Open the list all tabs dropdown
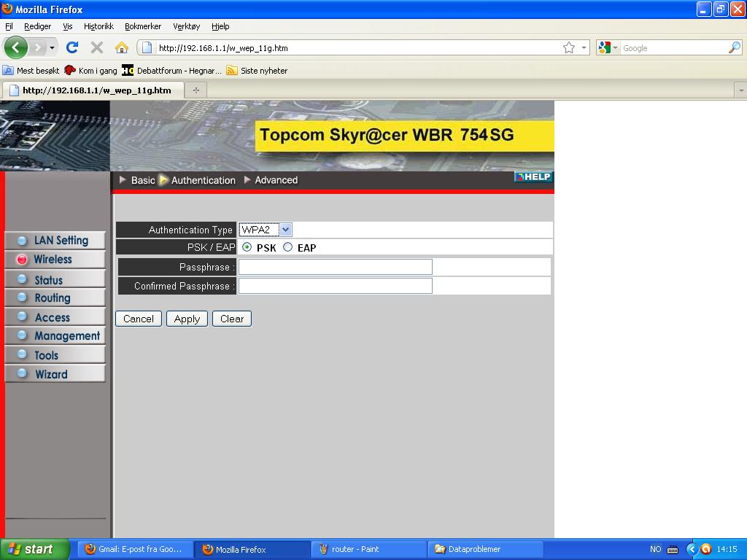The image size is (747, 560). 741,90
